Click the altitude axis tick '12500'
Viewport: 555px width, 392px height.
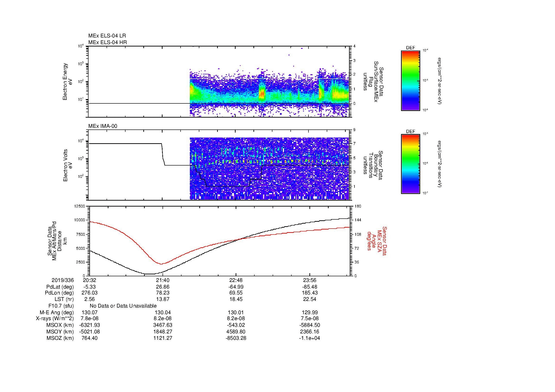(x=80, y=206)
